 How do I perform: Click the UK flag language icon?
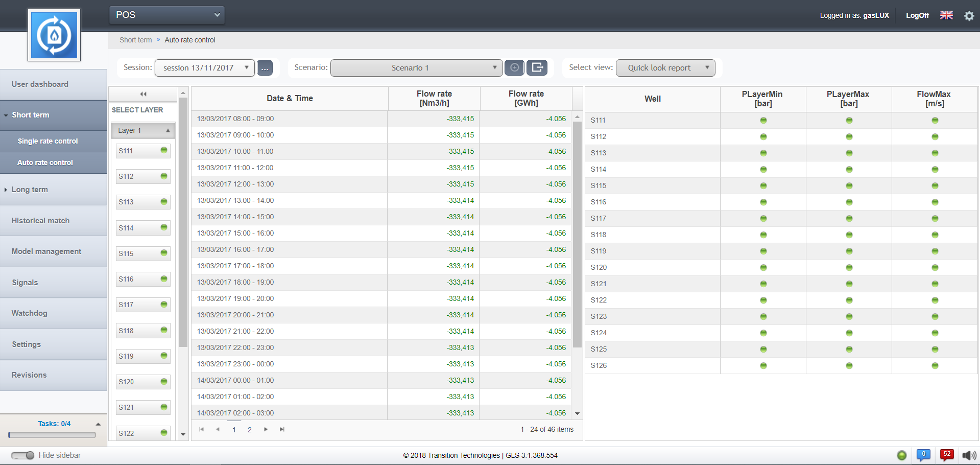[x=946, y=15]
